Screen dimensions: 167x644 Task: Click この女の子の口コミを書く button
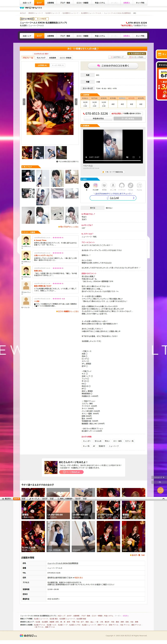[x=113, y=66]
